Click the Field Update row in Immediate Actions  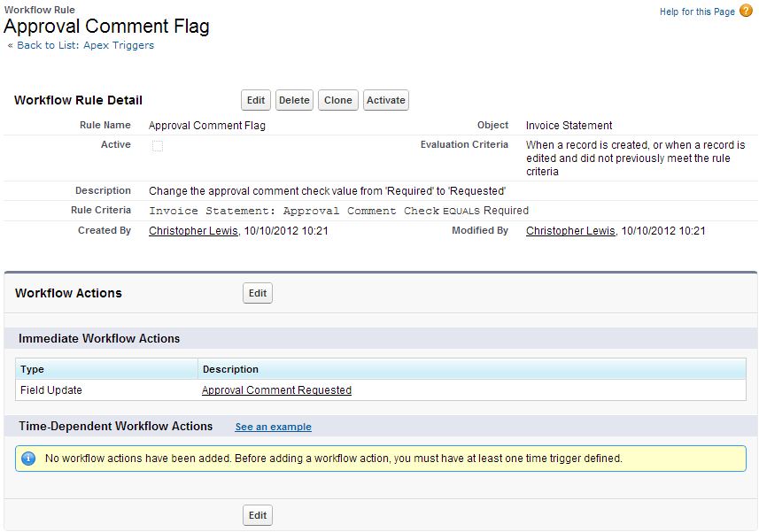coord(49,389)
